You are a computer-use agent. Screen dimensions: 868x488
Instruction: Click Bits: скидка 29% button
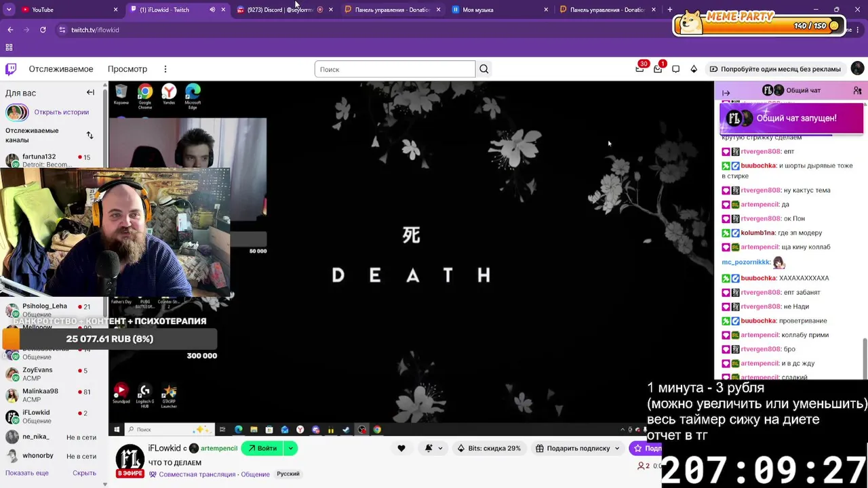tap(489, 448)
